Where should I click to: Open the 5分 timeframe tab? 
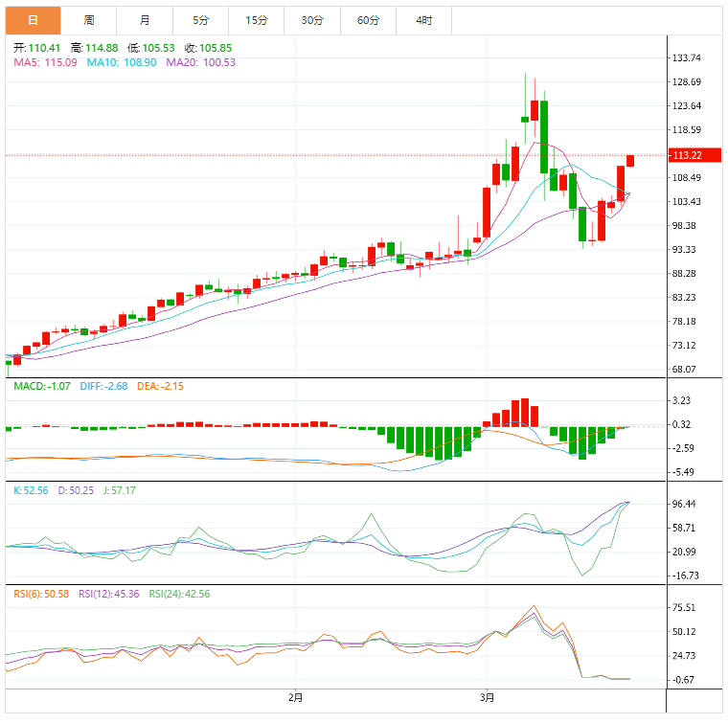click(200, 20)
